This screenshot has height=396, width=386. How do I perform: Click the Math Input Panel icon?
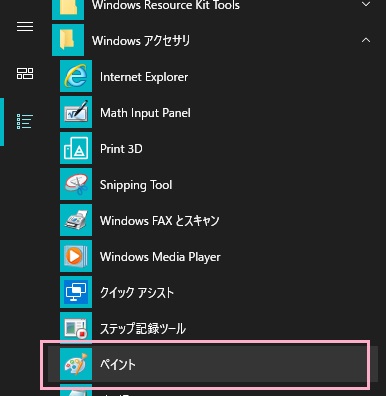[x=76, y=112]
